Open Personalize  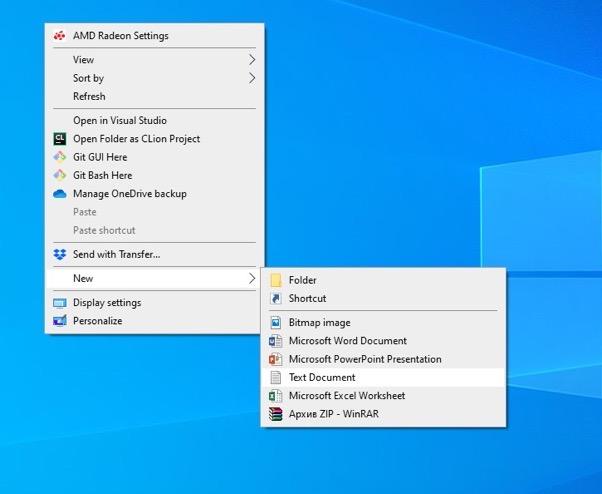click(x=155, y=321)
